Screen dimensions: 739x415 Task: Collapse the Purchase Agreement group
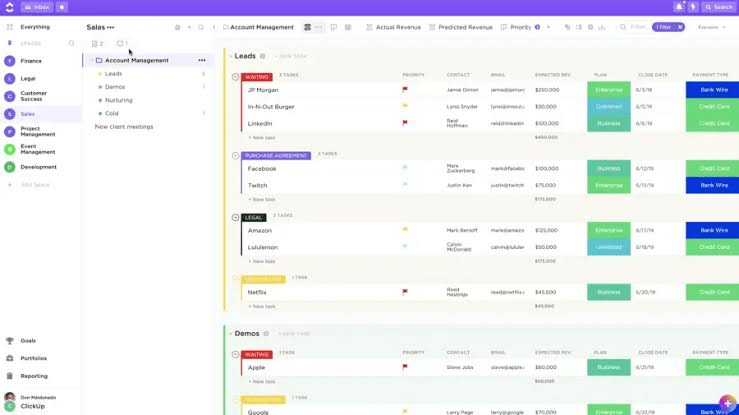coord(236,155)
